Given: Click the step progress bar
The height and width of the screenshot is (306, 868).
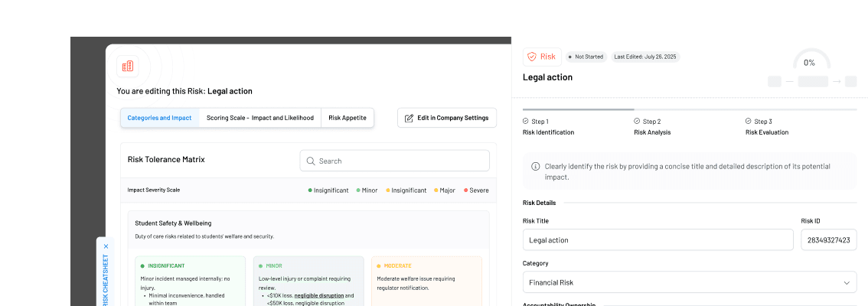Looking at the screenshot, I should pos(690,109).
